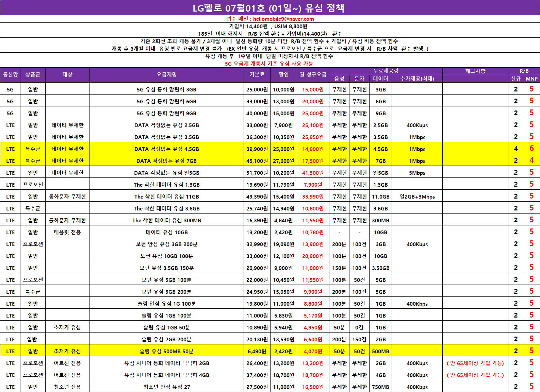The width and height of the screenshot is (540, 392).
Task: Click the red '5G 요금제 개통시 기존 유심 사용 가능' notice
Action: (x=269, y=64)
